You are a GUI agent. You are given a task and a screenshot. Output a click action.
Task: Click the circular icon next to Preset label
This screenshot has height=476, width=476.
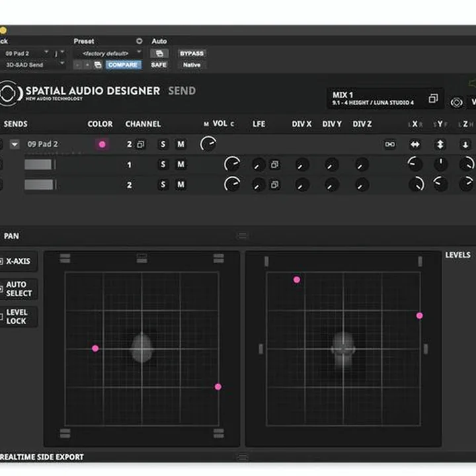click(139, 41)
